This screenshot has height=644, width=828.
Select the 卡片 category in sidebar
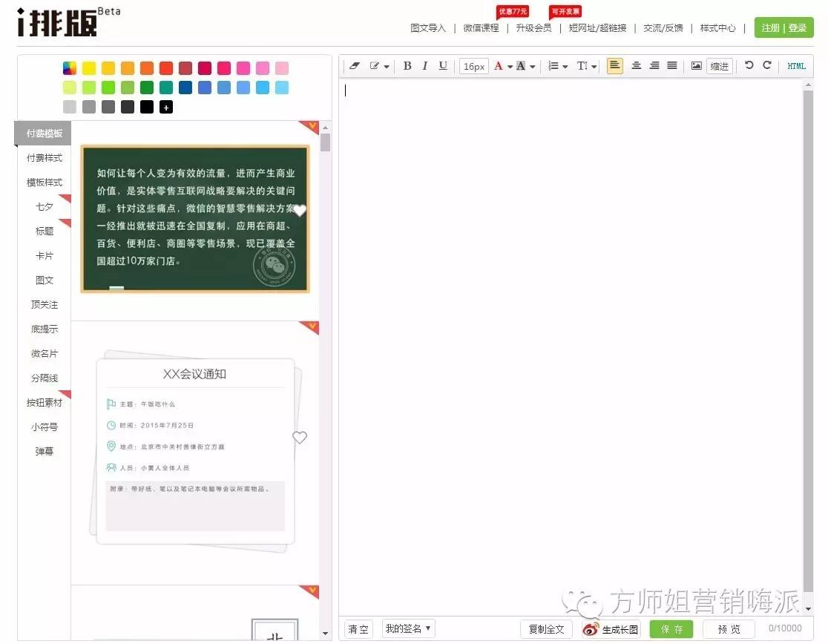44,255
